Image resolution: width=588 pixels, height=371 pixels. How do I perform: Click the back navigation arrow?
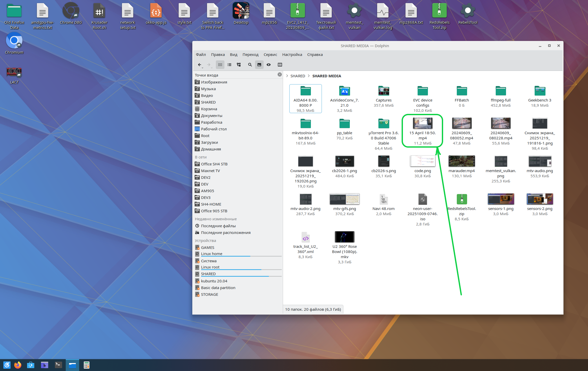tap(199, 65)
